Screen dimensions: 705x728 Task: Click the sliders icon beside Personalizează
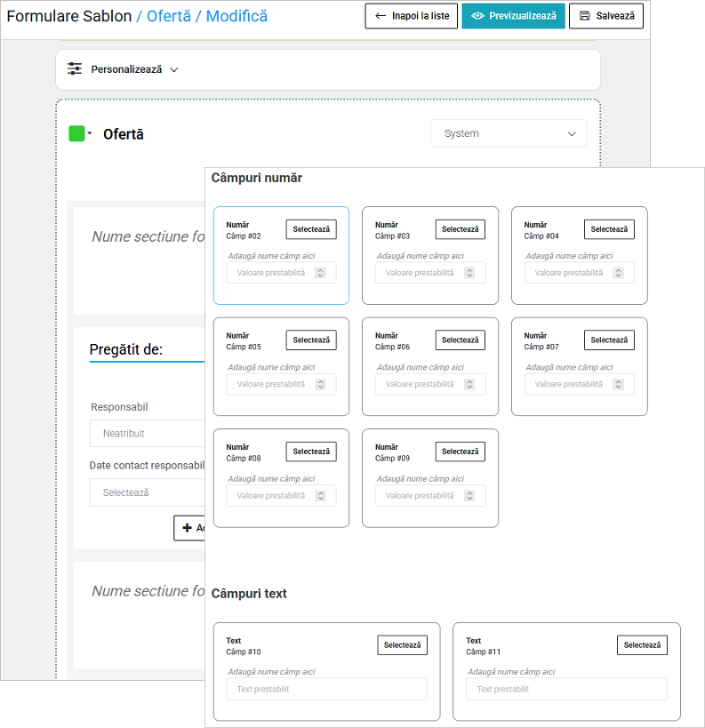(75, 69)
